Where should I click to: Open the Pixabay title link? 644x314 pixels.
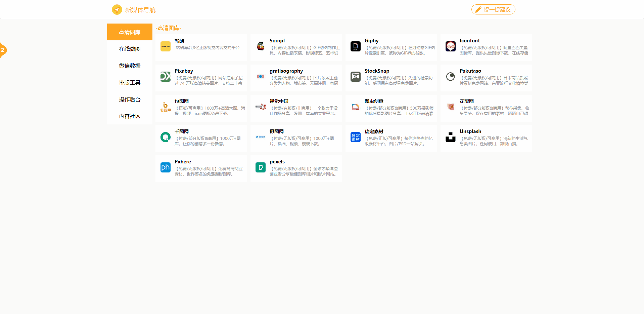(x=184, y=71)
